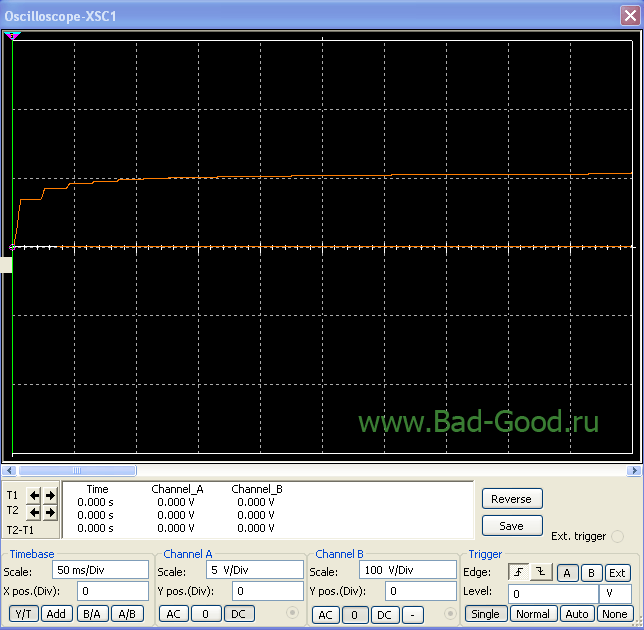Screen dimensions: 644x630
Task: Click the Save button
Action: tap(512, 526)
